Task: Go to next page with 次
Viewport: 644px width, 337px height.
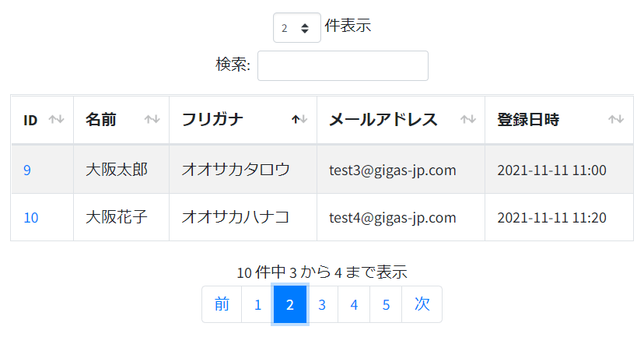Action: click(x=422, y=304)
